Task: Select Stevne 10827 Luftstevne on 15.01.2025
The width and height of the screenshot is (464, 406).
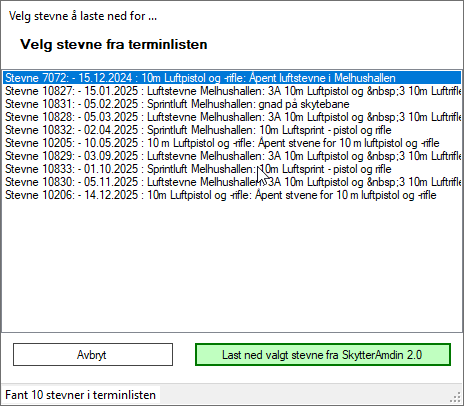Action: (x=232, y=91)
